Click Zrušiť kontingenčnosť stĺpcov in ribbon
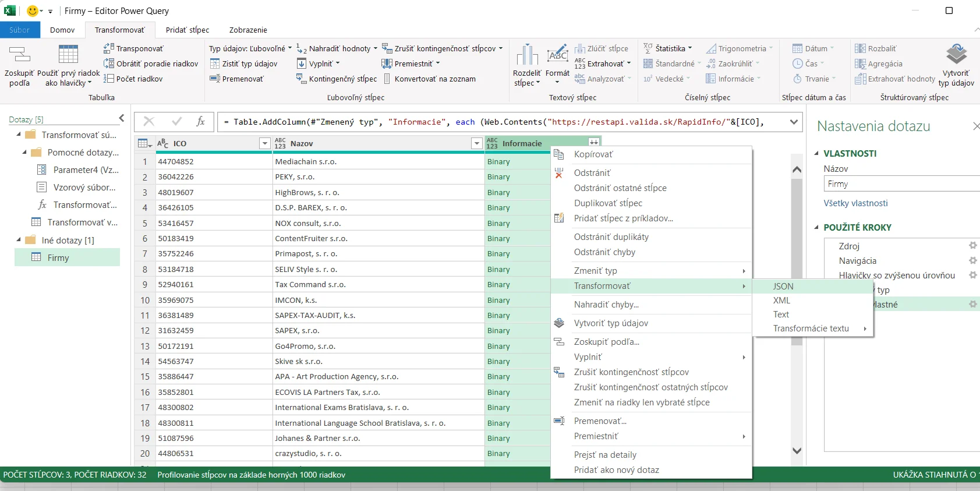This screenshot has width=980, height=491. click(442, 48)
